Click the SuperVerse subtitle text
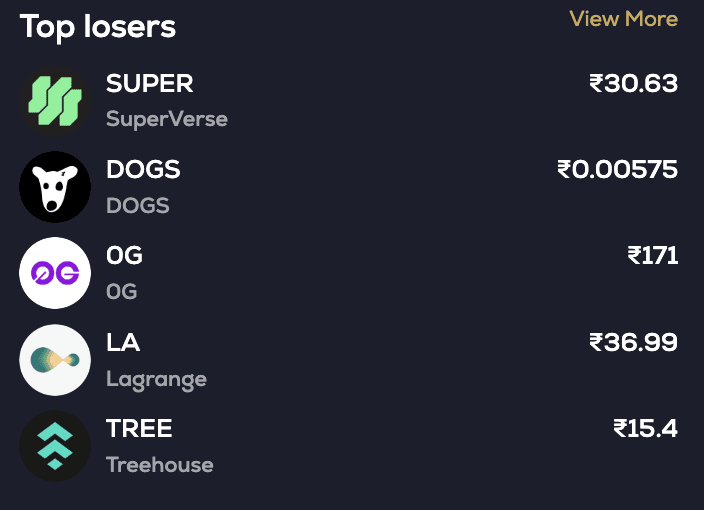 167,119
